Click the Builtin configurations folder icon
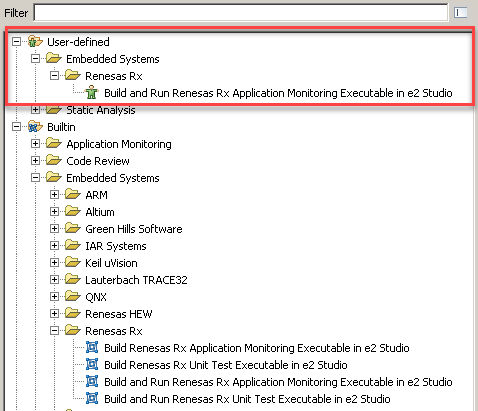The image size is (478, 411). 35,127
